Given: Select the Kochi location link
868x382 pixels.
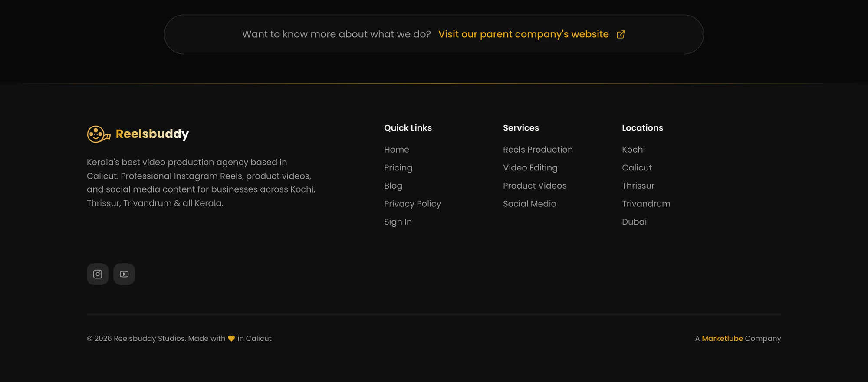Looking at the screenshot, I should coord(633,150).
